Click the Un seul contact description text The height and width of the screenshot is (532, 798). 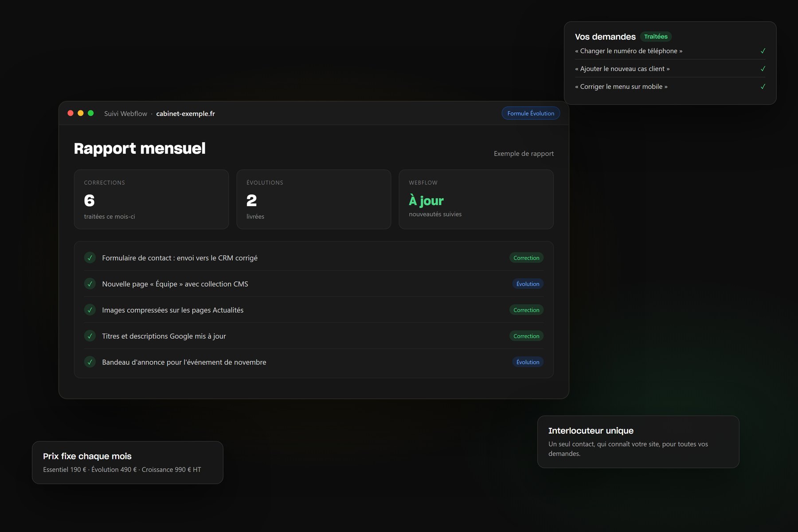(628, 449)
